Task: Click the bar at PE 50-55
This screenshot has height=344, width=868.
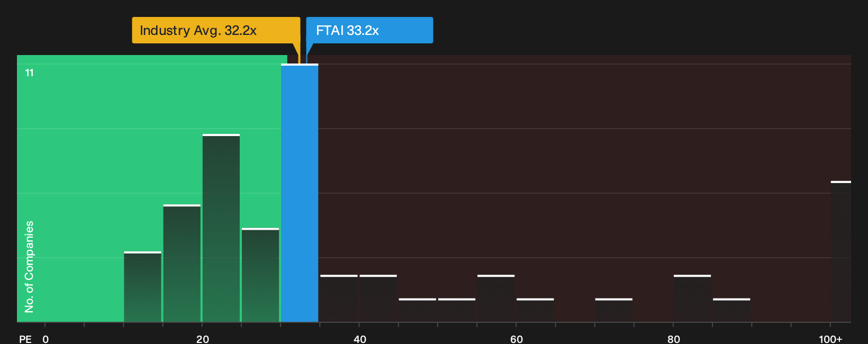Action: pos(457,310)
